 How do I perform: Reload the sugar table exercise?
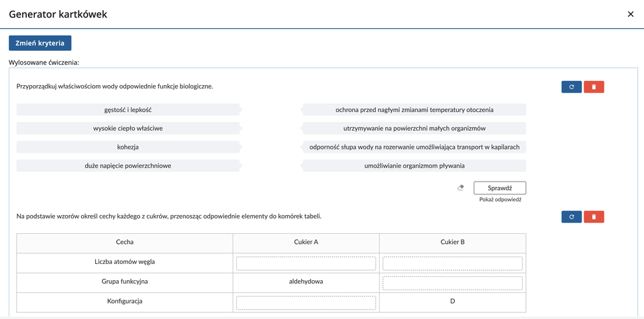[572, 216]
